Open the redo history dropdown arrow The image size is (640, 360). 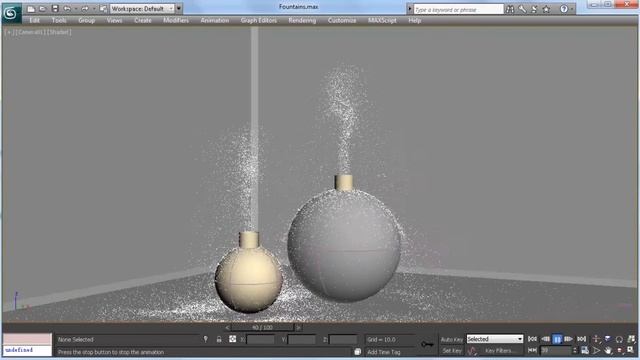(93, 9)
